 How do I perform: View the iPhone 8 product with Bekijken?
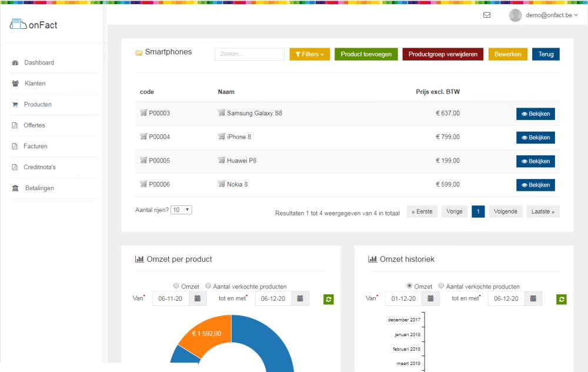tap(535, 137)
